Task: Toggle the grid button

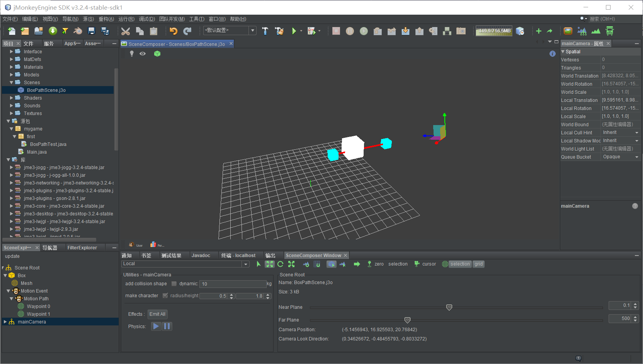Action: (x=478, y=264)
